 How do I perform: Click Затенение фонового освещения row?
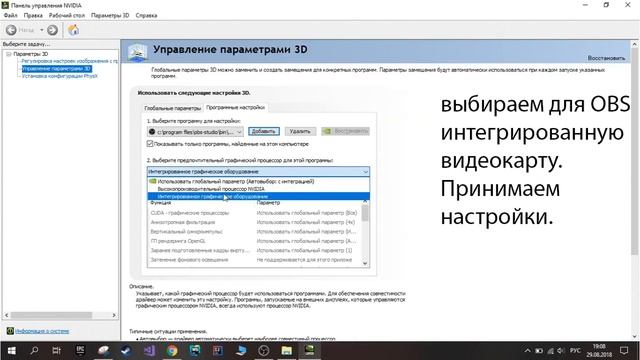tap(254, 260)
